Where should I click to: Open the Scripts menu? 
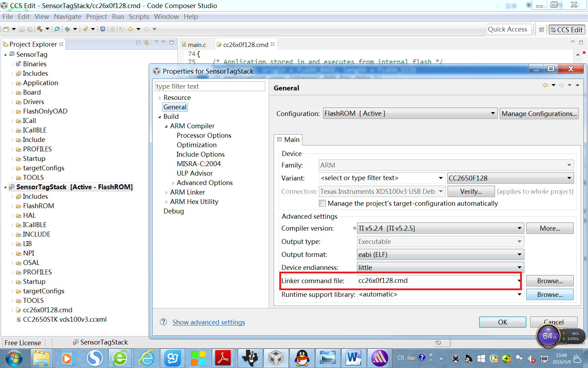(139, 16)
